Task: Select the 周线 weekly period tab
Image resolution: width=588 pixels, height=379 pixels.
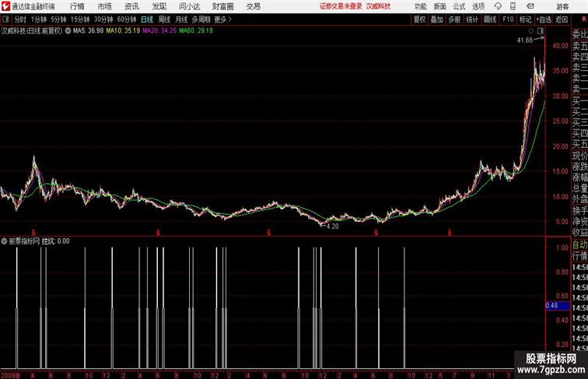Action: point(164,19)
